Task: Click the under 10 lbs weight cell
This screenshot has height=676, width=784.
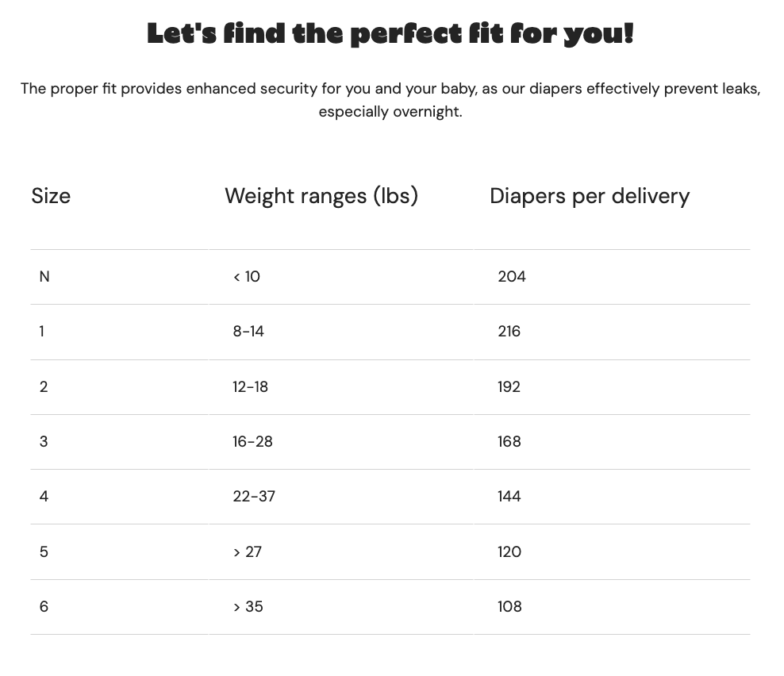Action: tap(247, 276)
